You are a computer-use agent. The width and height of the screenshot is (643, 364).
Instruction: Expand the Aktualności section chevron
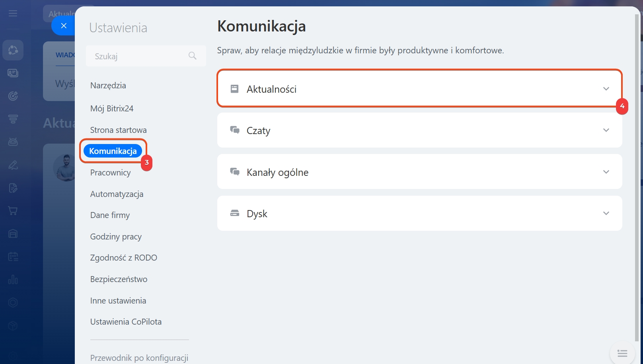(x=606, y=89)
